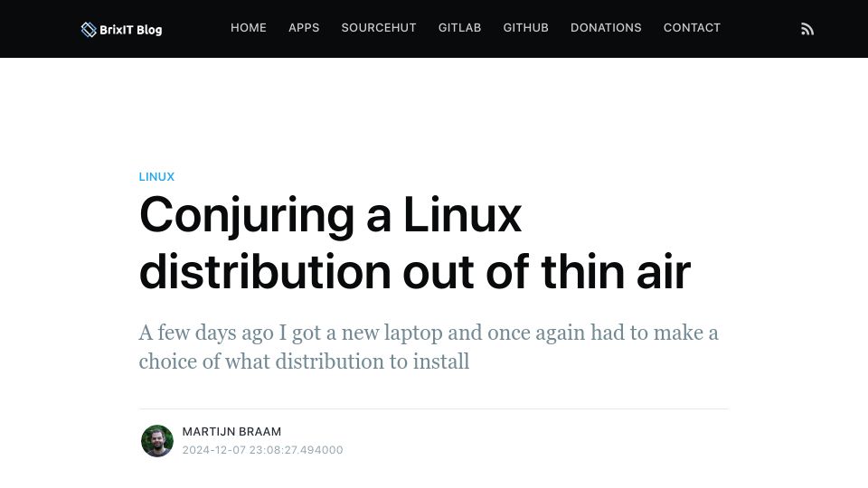
Task: Select the LINUX category tag
Action: (156, 176)
